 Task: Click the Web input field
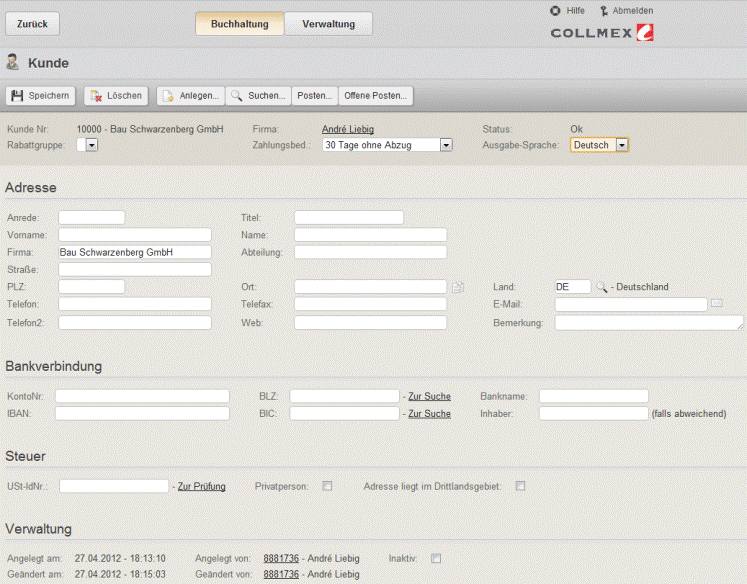(x=371, y=322)
